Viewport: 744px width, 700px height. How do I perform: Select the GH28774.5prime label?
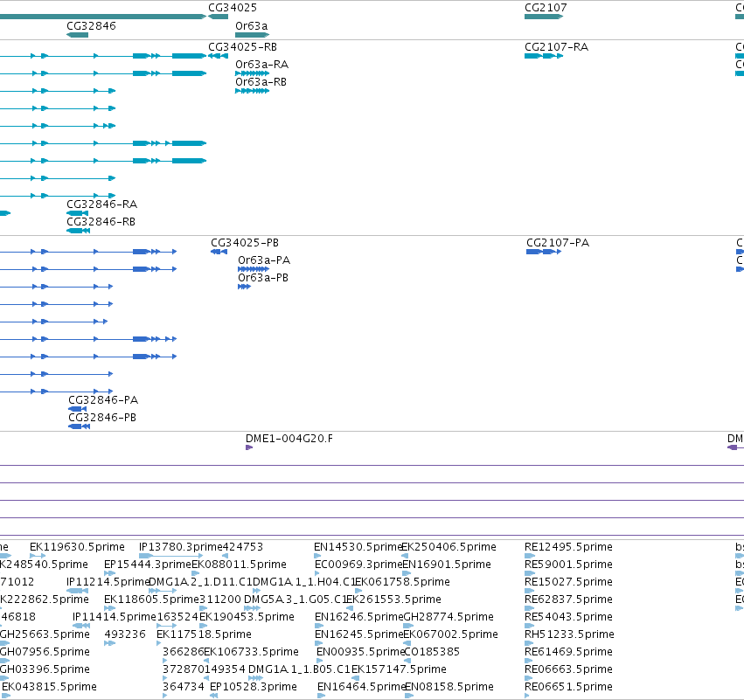448,618
